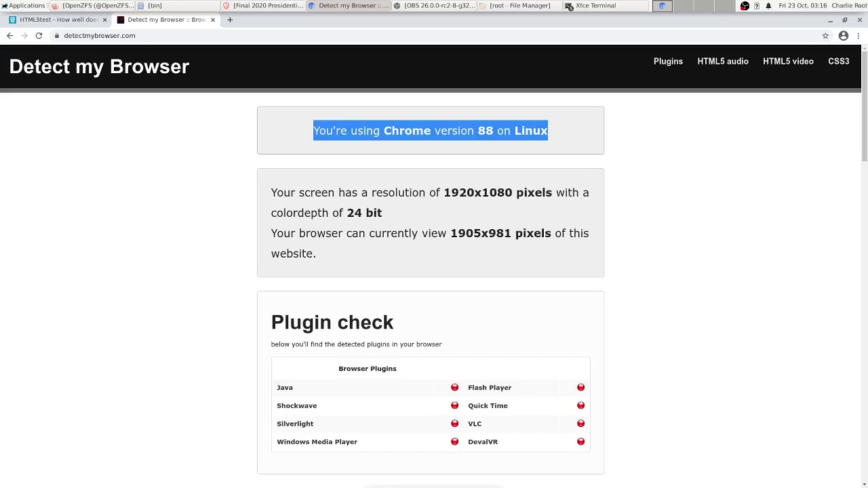Click the padlock icon in address bar
The width and height of the screenshot is (868, 488).
coord(57,35)
